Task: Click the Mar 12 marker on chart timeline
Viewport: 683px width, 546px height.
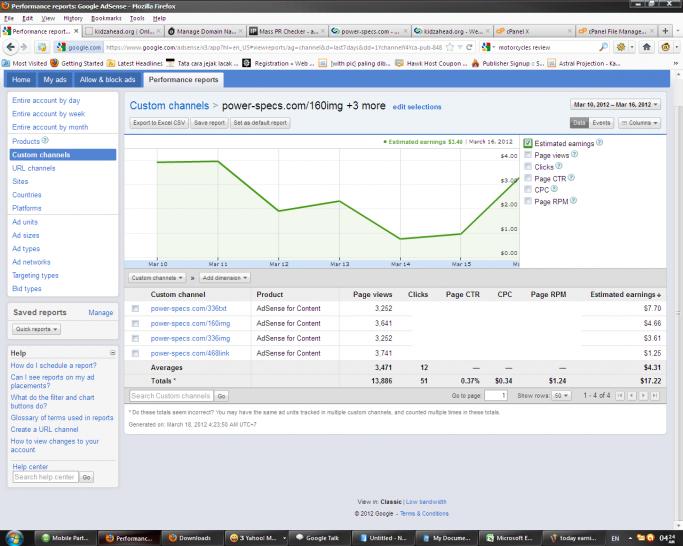Action: [x=279, y=264]
